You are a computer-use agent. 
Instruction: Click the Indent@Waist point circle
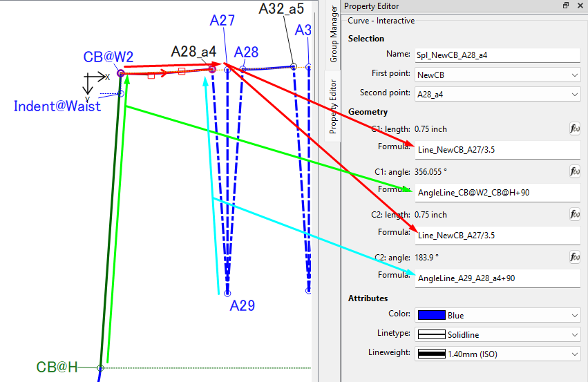point(121,93)
